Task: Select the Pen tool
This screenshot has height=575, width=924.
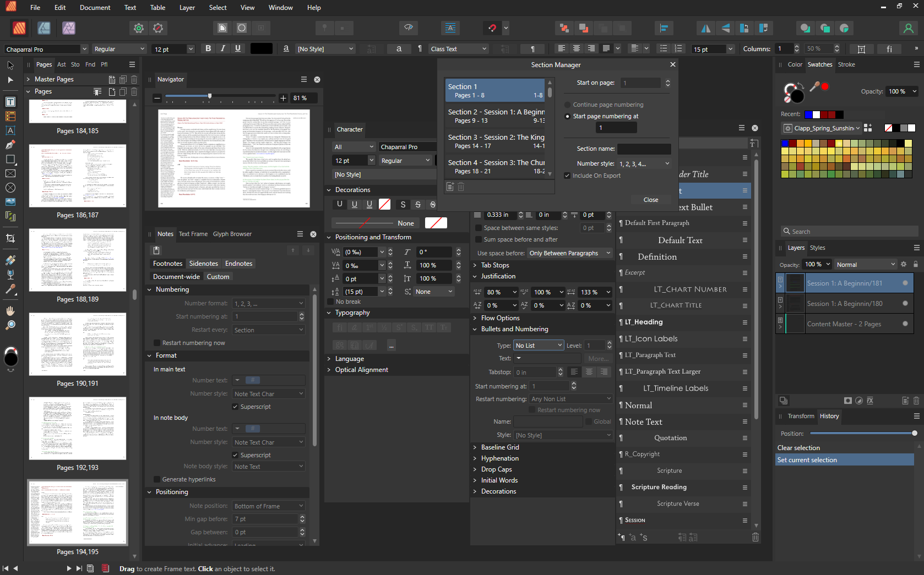Action: coord(10,144)
